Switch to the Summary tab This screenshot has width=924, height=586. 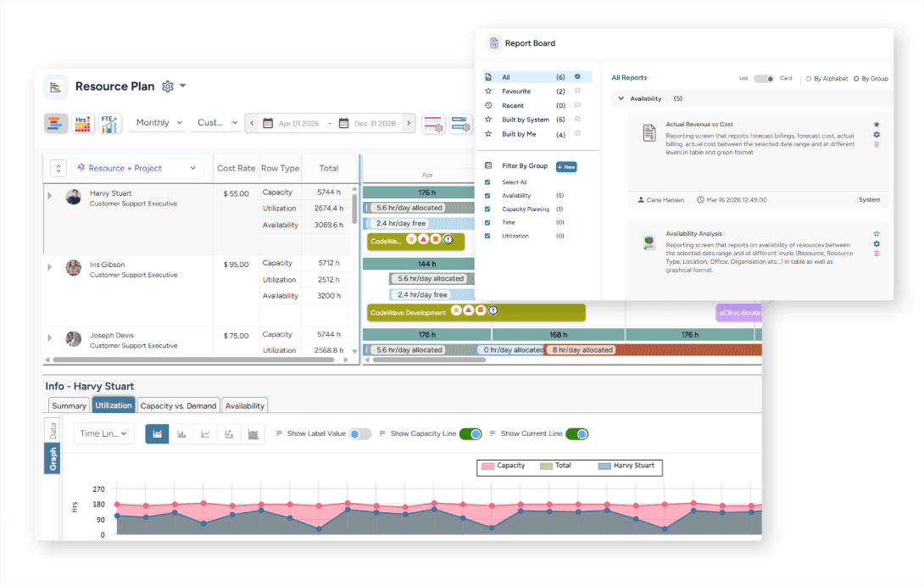(x=69, y=405)
